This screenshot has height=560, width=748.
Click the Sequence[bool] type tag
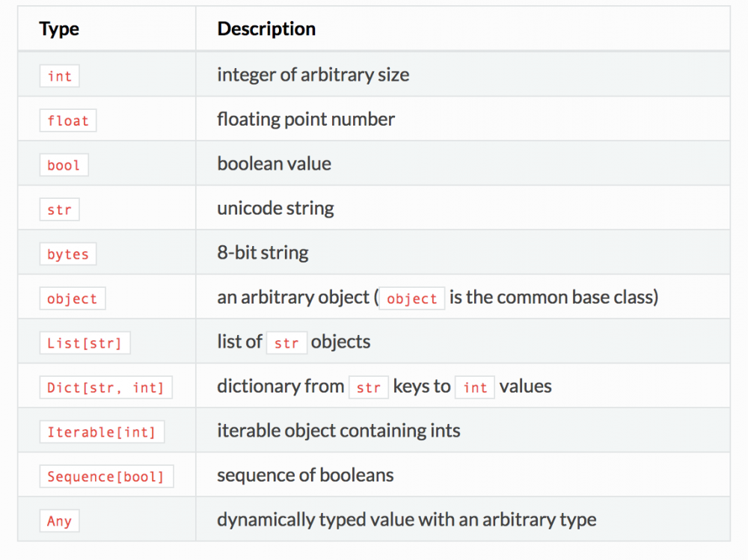point(105,476)
